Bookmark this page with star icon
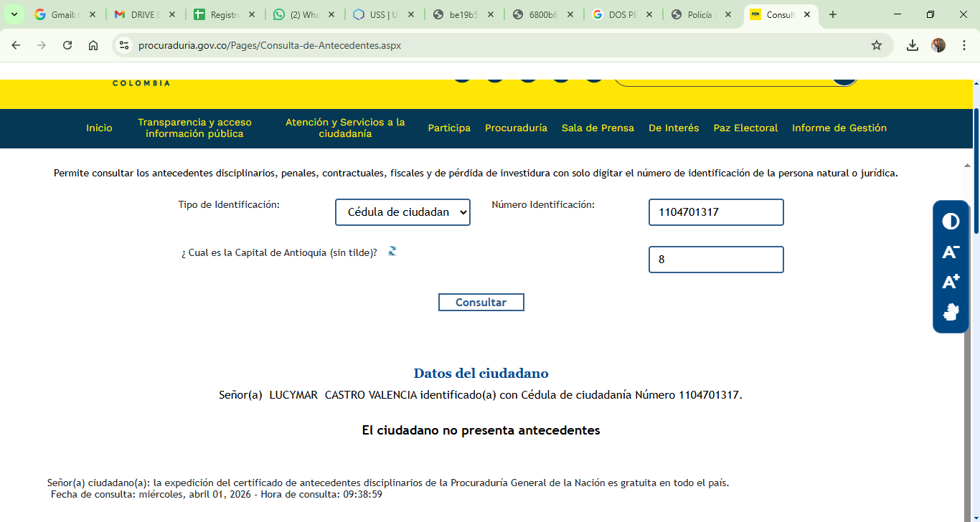Viewport: 980px width, 522px height. pos(876,45)
